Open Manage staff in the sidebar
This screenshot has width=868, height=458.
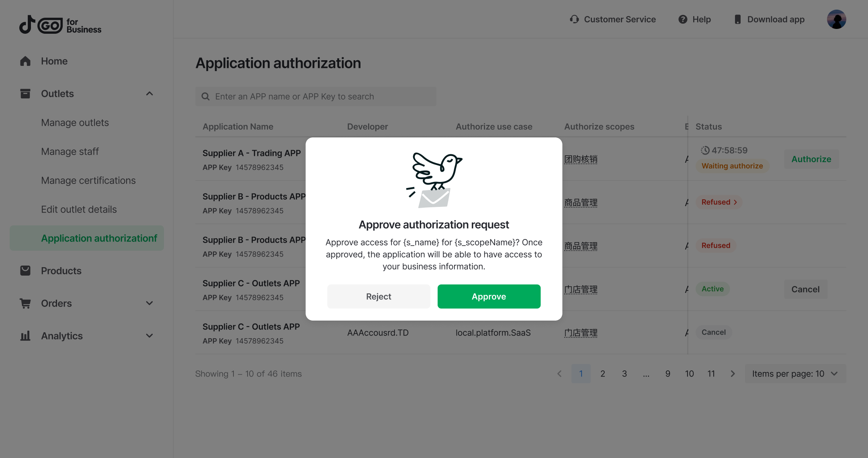click(x=70, y=151)
